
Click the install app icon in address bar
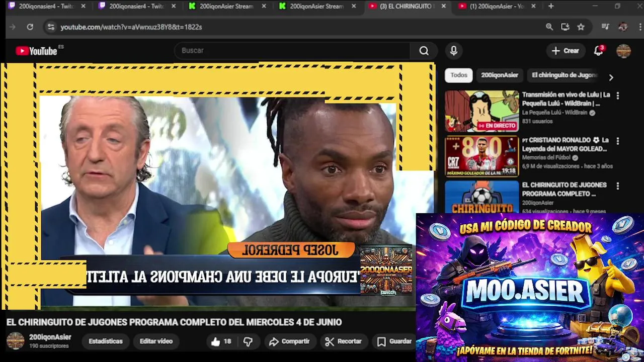565,27
